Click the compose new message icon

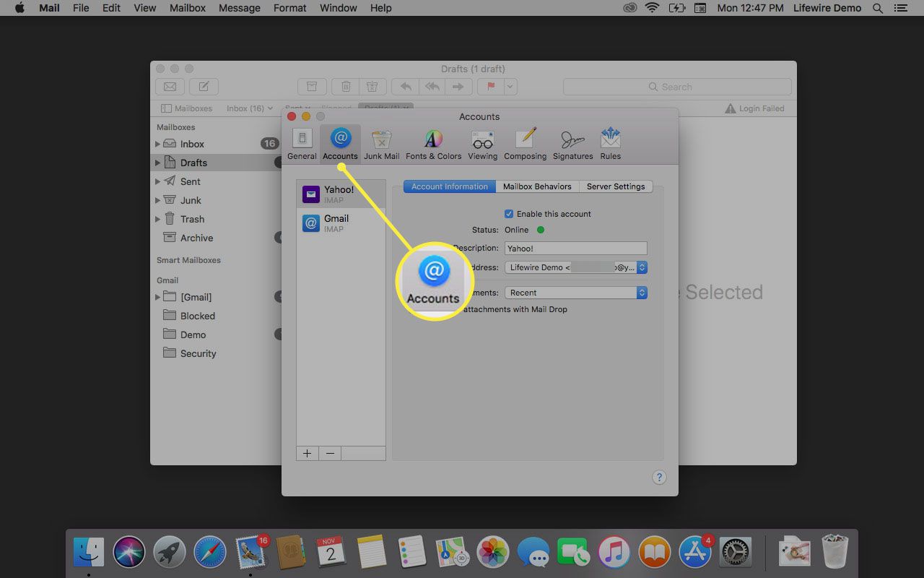(x=204, y=87)
